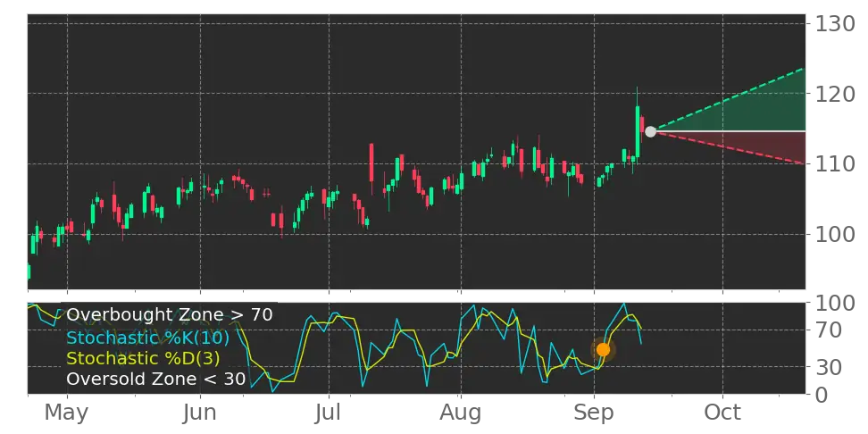Image resolution: width=868 pixels, height=434 pixels.
Task: Click the Sep label on the date axis
Action: coord(595,413)
